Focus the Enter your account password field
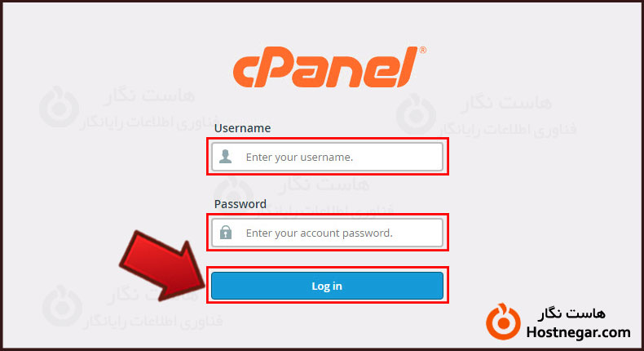 (x=328, y=233)
